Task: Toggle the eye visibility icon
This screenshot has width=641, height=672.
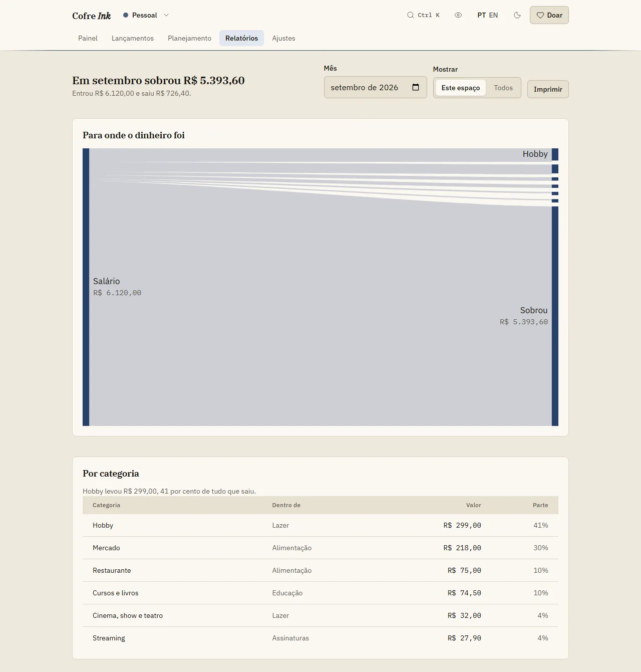Action: point(458,15)
